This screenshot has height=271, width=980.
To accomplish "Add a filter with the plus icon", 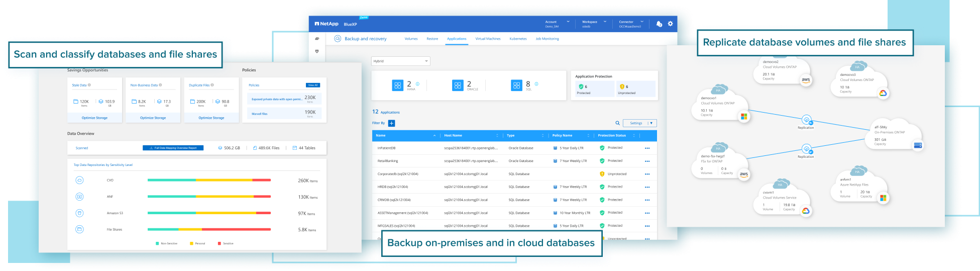I will click(391, 123).
